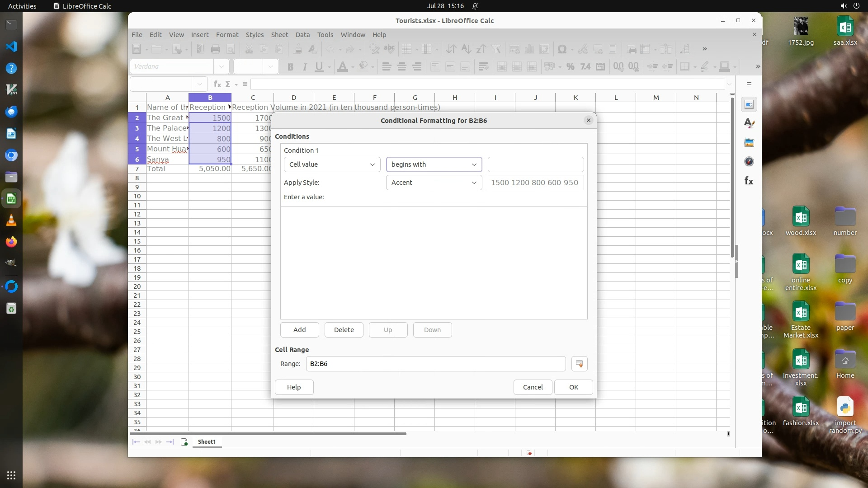Click the shrink range selector icon
This screenshot has width=868, height=488.
579,364
